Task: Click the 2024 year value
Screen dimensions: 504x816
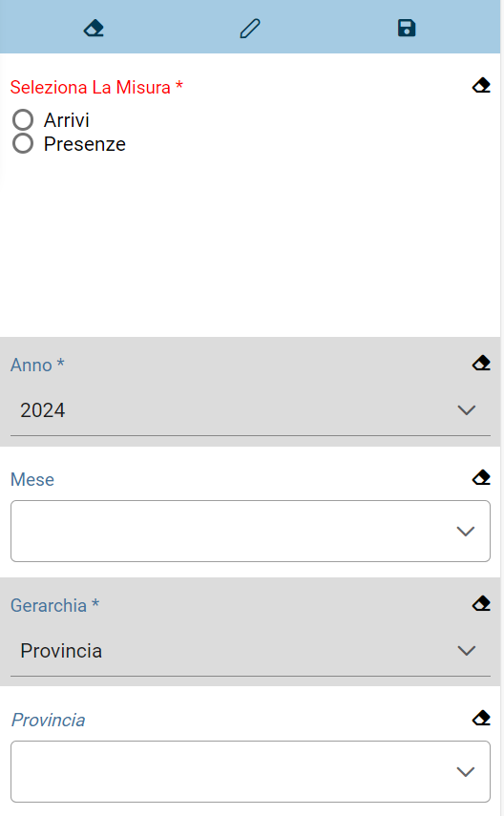Action: pos(43,410)
